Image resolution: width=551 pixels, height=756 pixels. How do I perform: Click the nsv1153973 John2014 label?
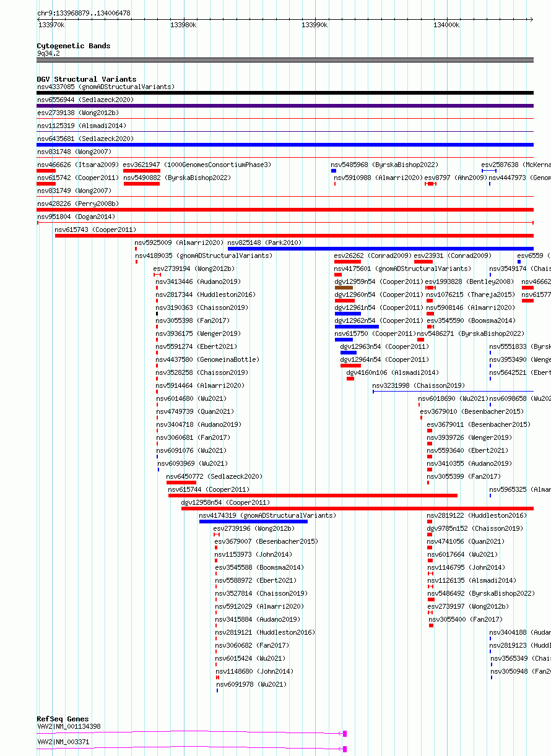(254, 554)
